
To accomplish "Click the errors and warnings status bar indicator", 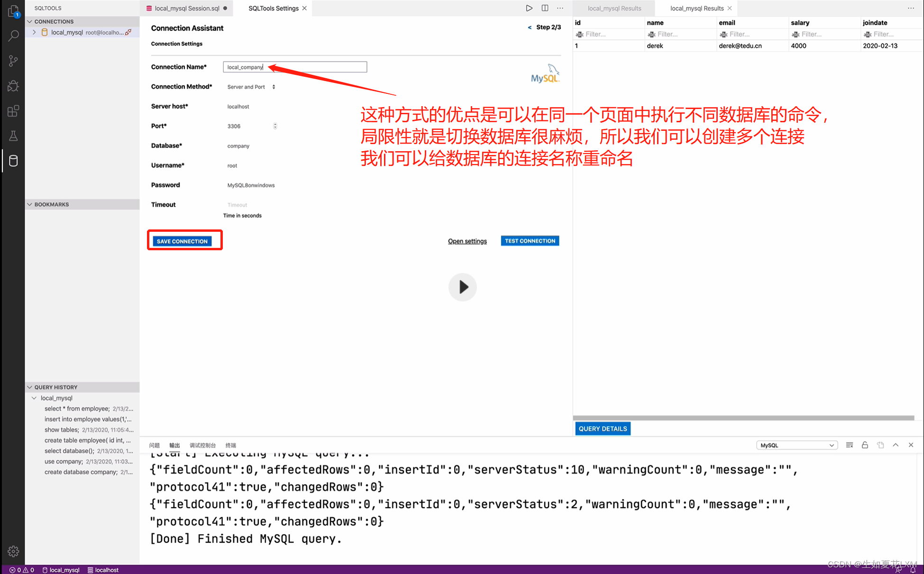I will (x=22, y=570).
